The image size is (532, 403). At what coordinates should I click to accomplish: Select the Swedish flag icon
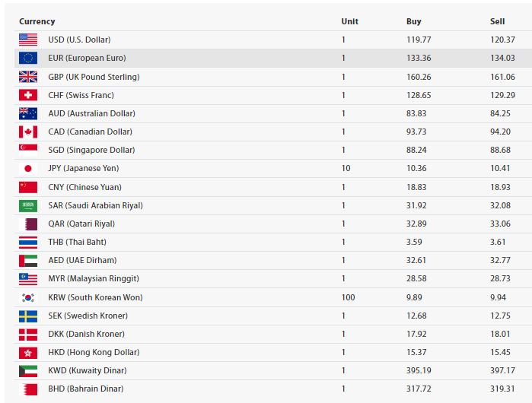[x=28, y=316]
